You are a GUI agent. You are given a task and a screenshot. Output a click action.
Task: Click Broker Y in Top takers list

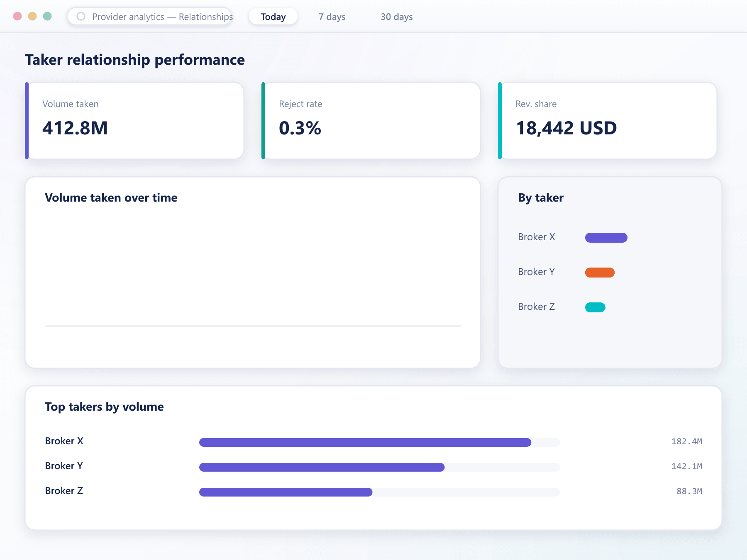(x=64, y=466)
